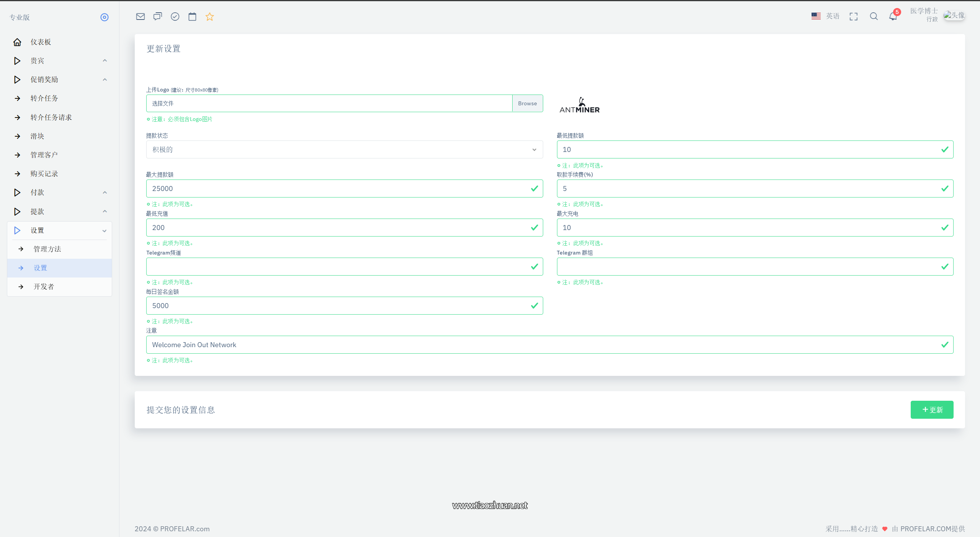Open the calendar icon

pos(192,16)
